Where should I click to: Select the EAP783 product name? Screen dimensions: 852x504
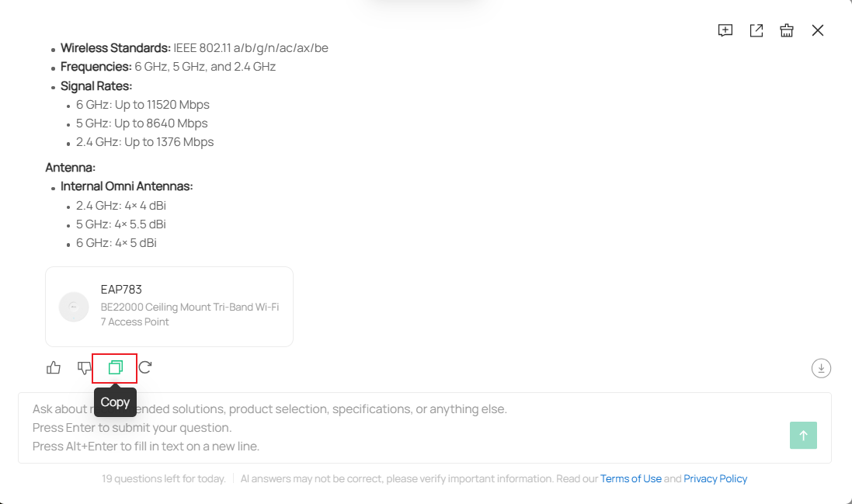tap(121, 289)
